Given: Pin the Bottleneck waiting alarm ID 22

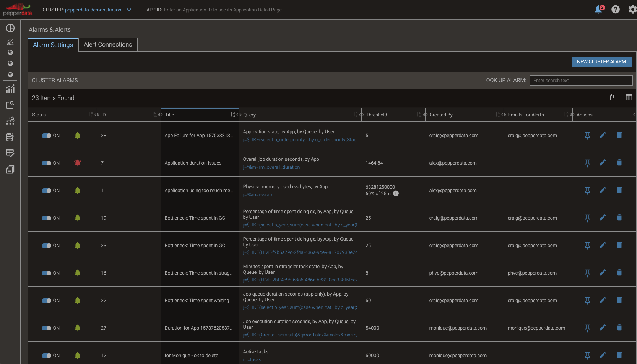Looking at the screenshot, I should (x=588, y=300).
